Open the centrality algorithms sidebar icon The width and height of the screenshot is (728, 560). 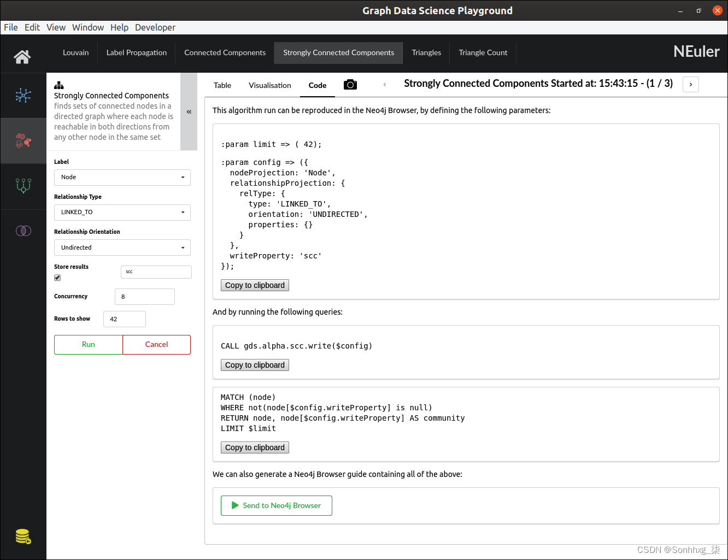[x=24, y=96]
